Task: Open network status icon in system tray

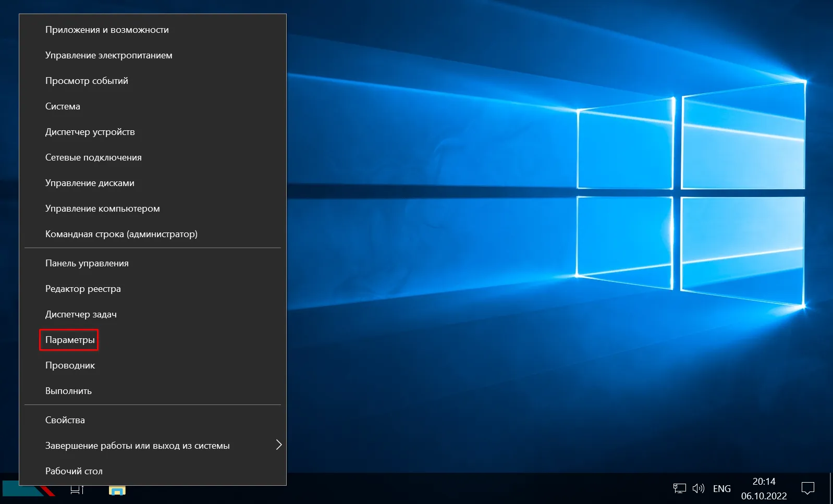Action: pyautogui.click(x=679, y=488)
